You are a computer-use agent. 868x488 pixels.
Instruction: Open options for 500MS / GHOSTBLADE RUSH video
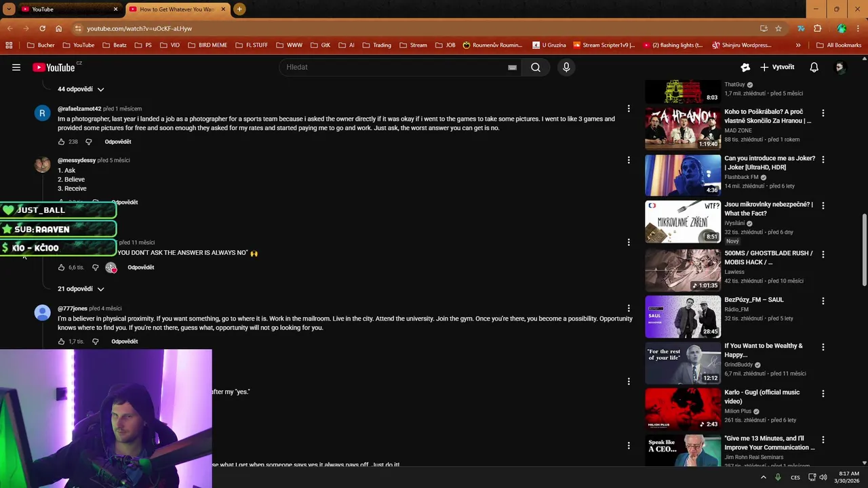pyautogui.click(x=823, y=254)
